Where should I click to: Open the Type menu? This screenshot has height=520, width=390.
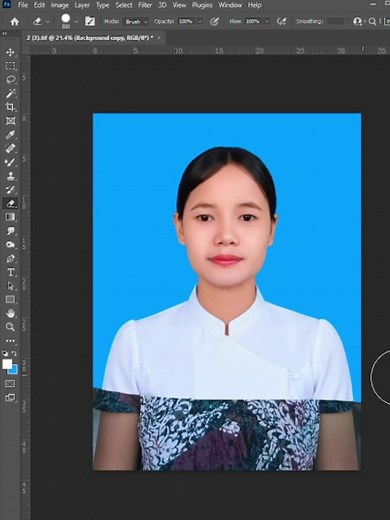102,5
